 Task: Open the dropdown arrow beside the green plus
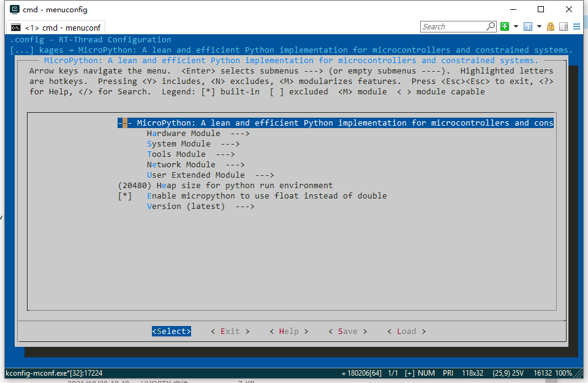(x=516, y=26)
